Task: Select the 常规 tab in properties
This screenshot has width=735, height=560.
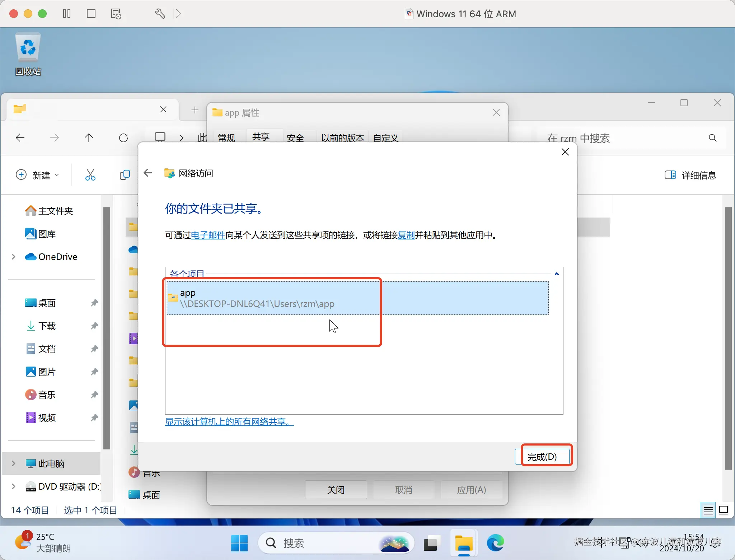Action: (226, 137)
